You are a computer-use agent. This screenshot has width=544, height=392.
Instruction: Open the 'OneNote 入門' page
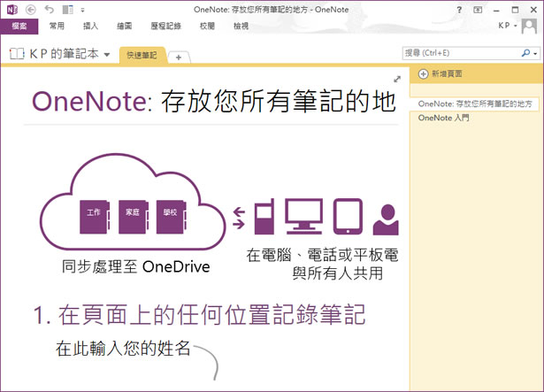click(443, 118)
